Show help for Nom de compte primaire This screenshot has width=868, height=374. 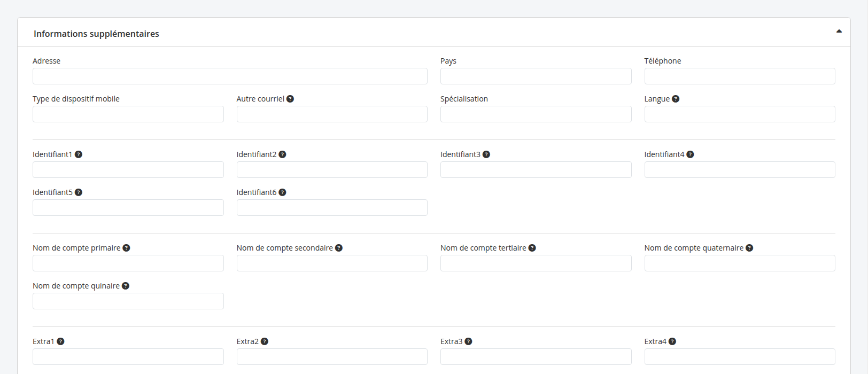pyautogui.click(x=127, y=248)
